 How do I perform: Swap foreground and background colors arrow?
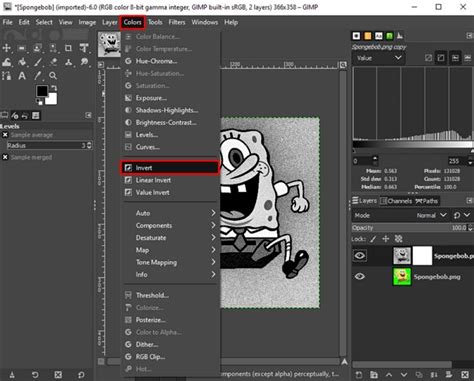[x=54, y=88]
